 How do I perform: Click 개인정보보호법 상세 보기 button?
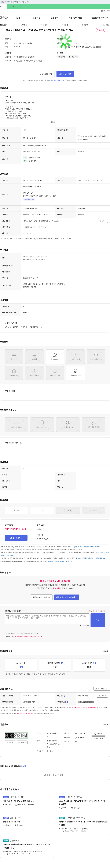41,597
